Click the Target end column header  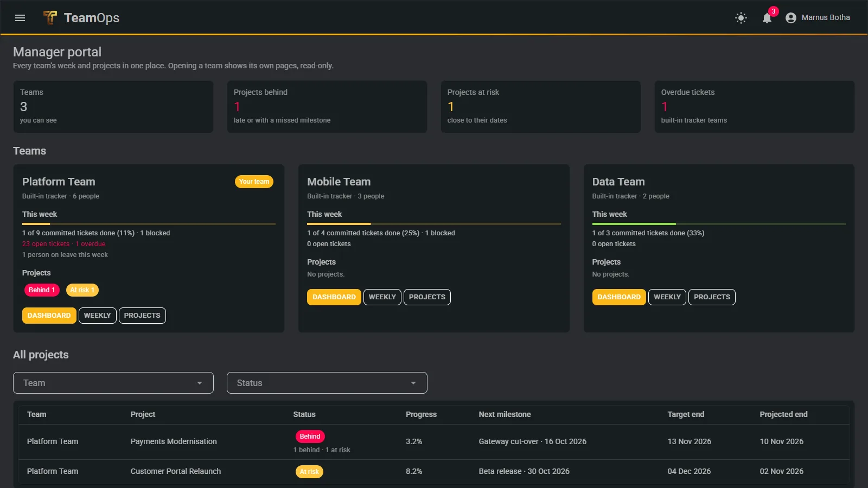686,414
